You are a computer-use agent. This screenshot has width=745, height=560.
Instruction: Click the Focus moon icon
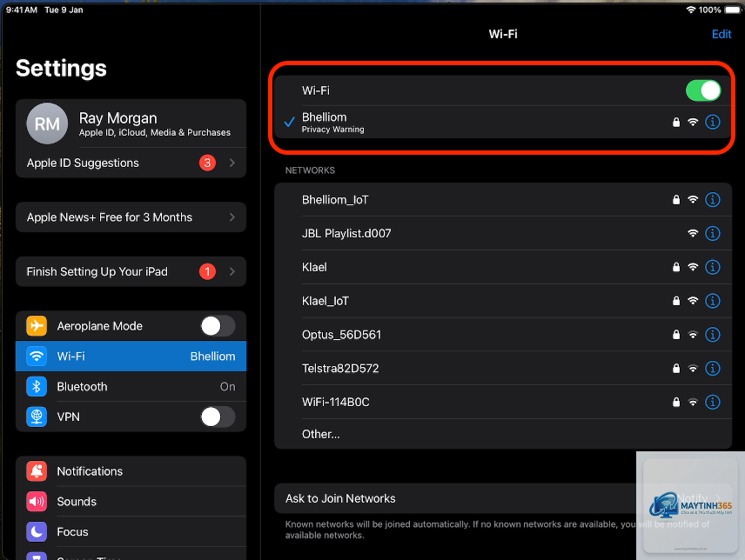pyautogui.click(x=37, y=531)
